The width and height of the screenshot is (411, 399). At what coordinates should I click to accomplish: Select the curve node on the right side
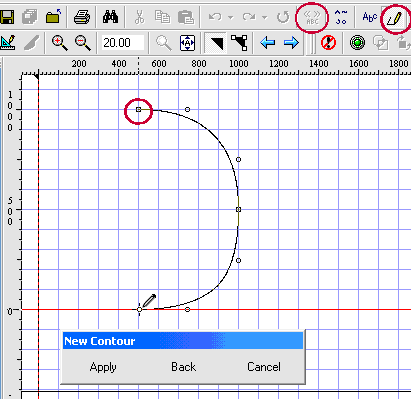tap(238, 210)
